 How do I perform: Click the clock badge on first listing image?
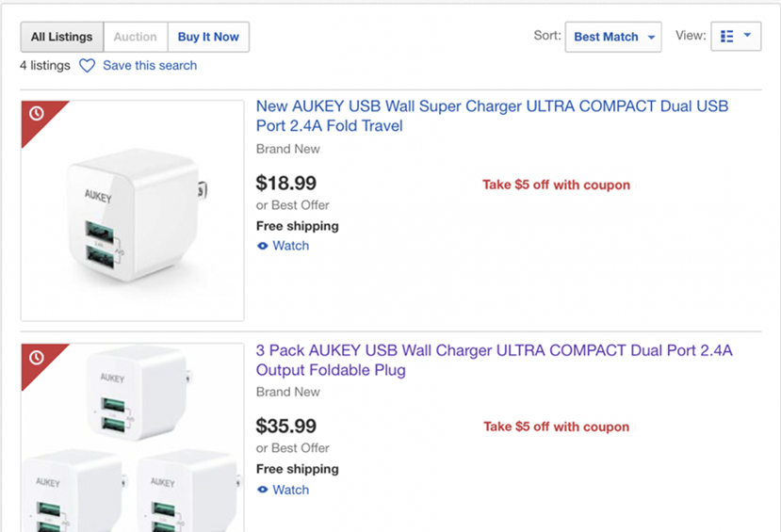37,114
